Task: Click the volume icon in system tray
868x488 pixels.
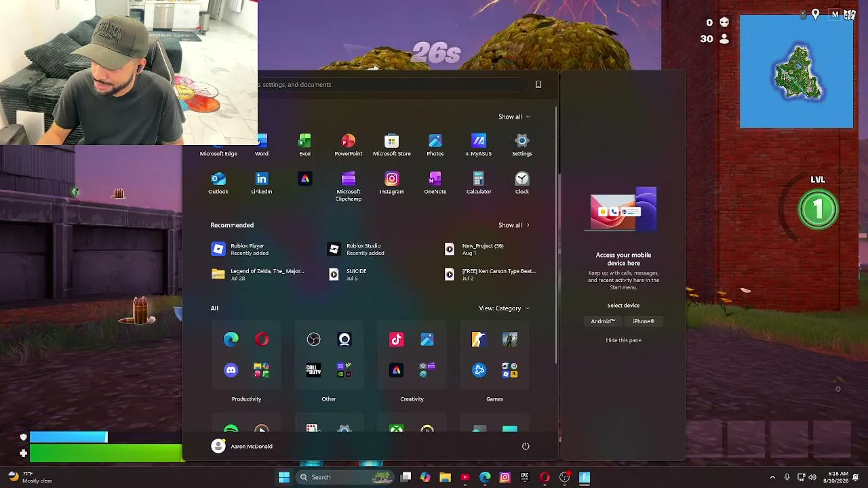Action: coord(812,477)
